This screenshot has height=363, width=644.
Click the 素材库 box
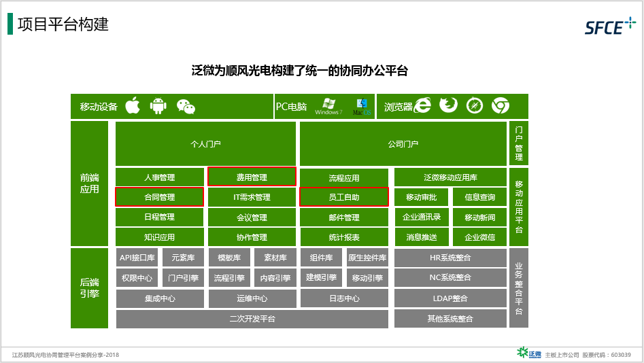point(275,258)
